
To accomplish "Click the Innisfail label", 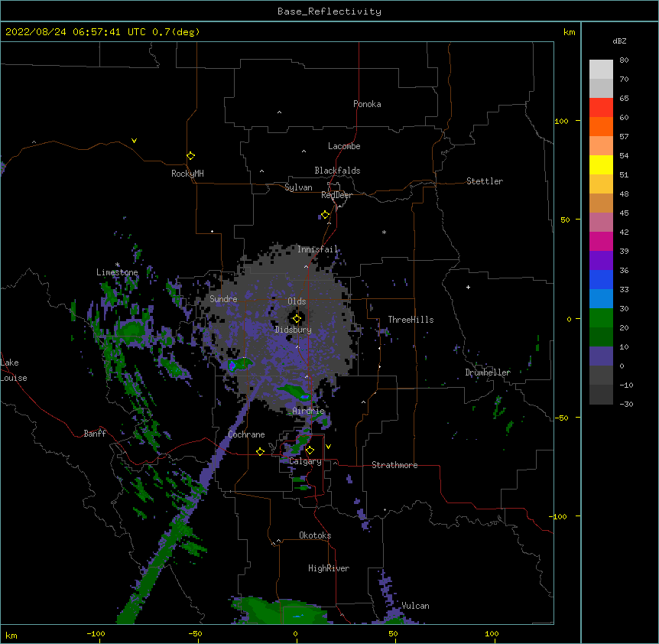I will (x=317, y=249).
